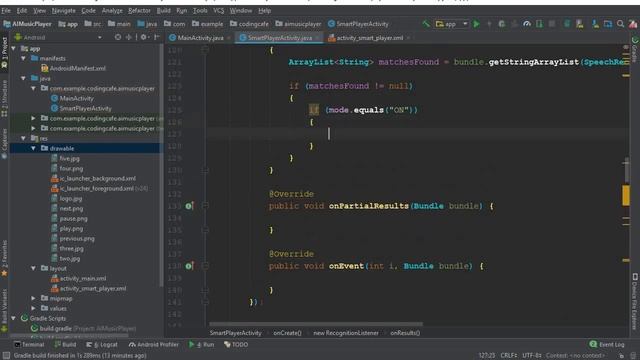Image resolution: width=640 pixels, height=360 pixels.
Task: Open the app run configuration dropdown
Action: coord(451,24)
